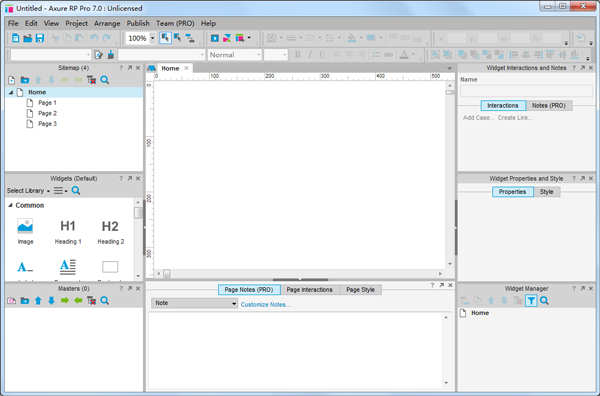Select the Image widget

[x=25, y=231]
